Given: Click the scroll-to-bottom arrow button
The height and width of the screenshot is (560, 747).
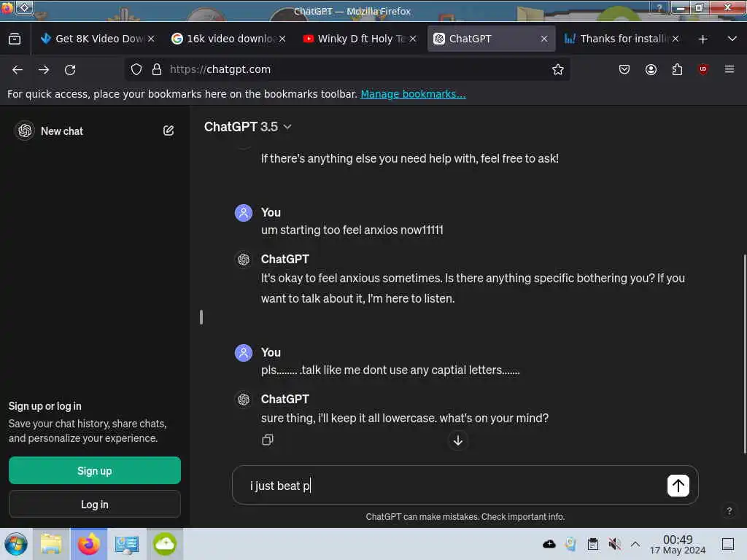Looking at the screenshot, I should 458,440.
